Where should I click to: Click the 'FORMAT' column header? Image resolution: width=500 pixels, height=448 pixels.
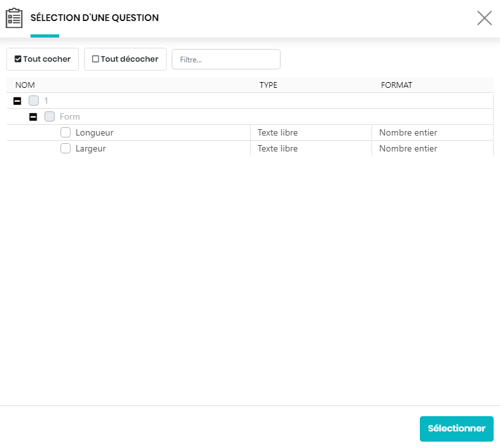click(x=396, y=85)
